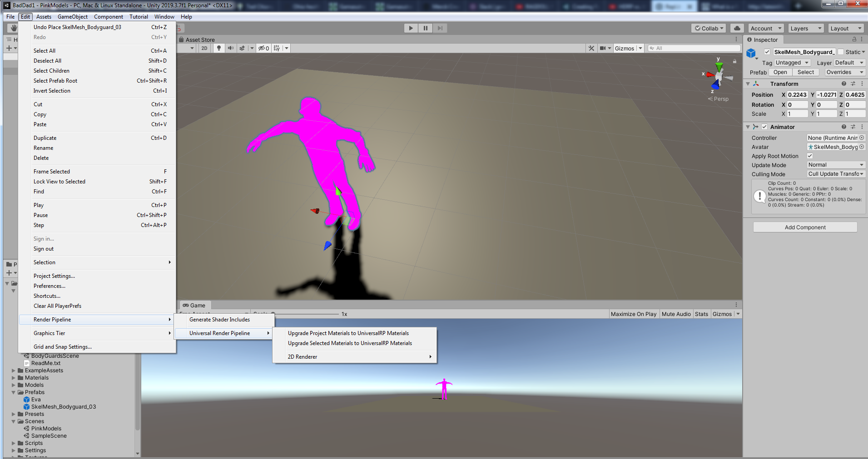Toggle Mute Audio in Game view

click(x=676, y=314)
